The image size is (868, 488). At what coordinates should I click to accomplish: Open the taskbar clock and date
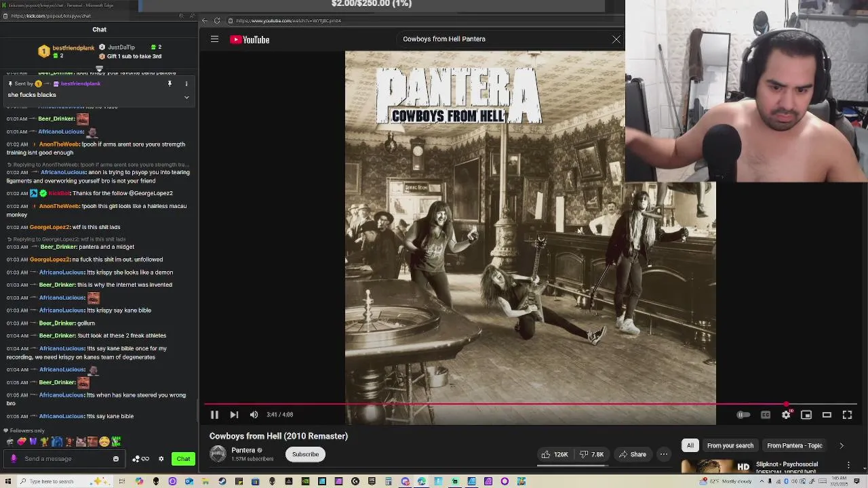coord(840,481)
